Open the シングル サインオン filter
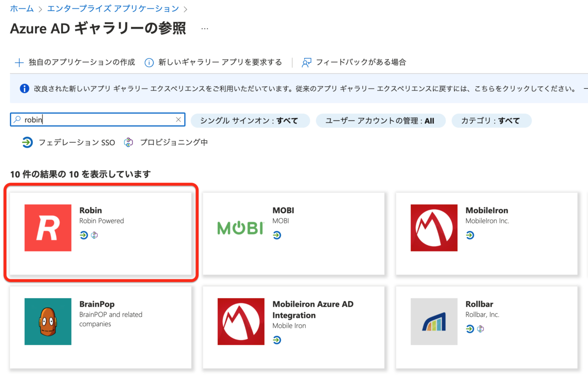This screenshot has height=379, width=588. coord(250,121)
